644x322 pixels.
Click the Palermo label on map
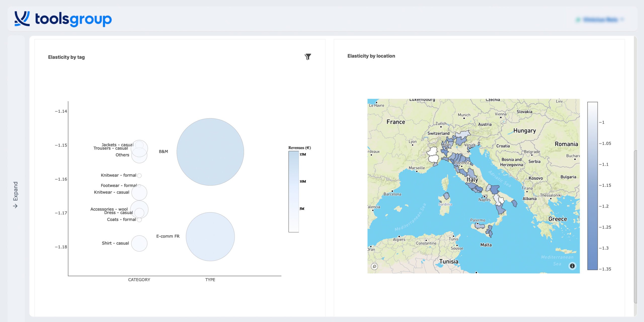pos(477,220)
